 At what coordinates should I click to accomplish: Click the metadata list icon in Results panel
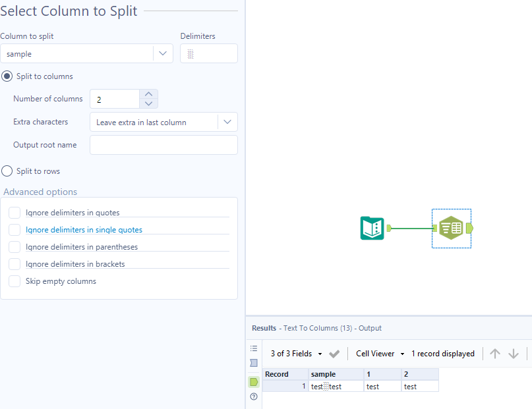point(254,348)
